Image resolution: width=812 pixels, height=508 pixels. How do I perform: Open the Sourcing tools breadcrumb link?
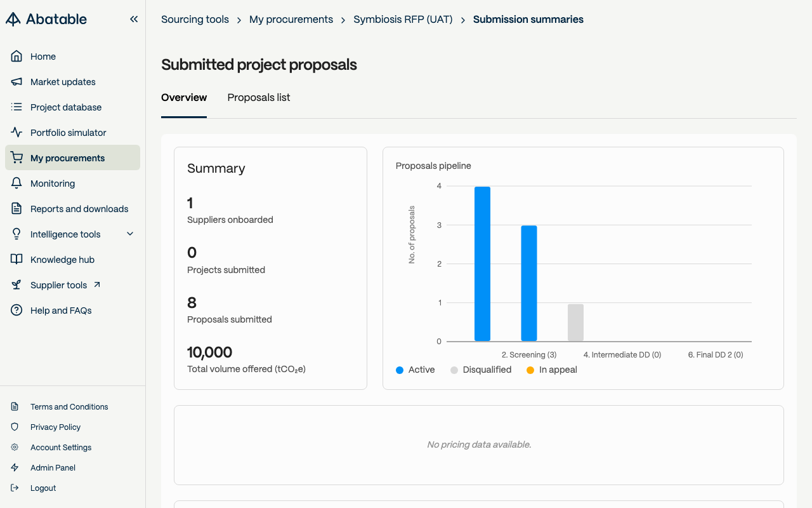pyautogui.click(x=195, y=20)
